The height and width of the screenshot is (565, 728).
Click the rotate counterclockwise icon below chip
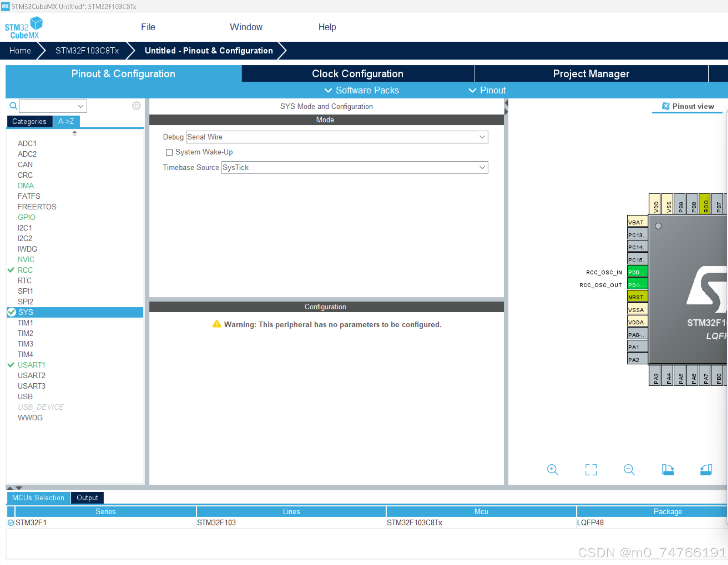point(706,470)
